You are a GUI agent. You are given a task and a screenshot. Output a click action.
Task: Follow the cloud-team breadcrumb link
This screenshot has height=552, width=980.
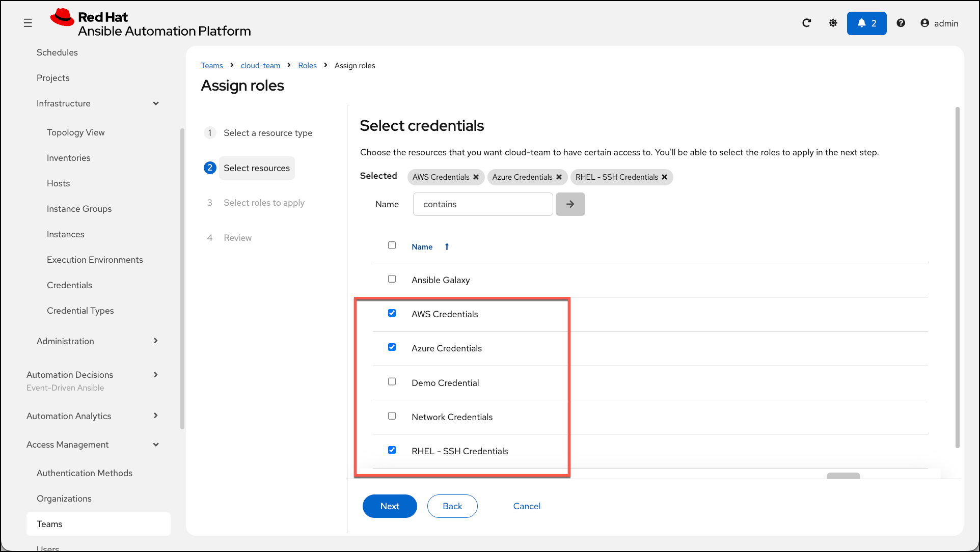pos(261,66)
